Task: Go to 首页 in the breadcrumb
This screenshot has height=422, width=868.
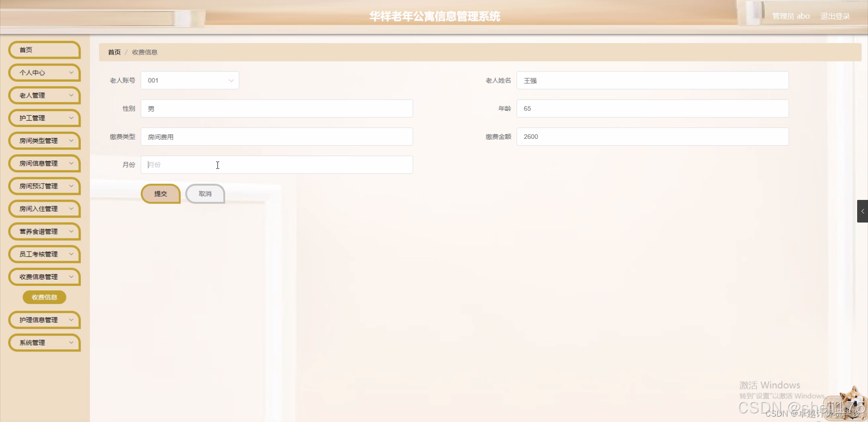Action: pyautogui.click(x=114, y=52)
